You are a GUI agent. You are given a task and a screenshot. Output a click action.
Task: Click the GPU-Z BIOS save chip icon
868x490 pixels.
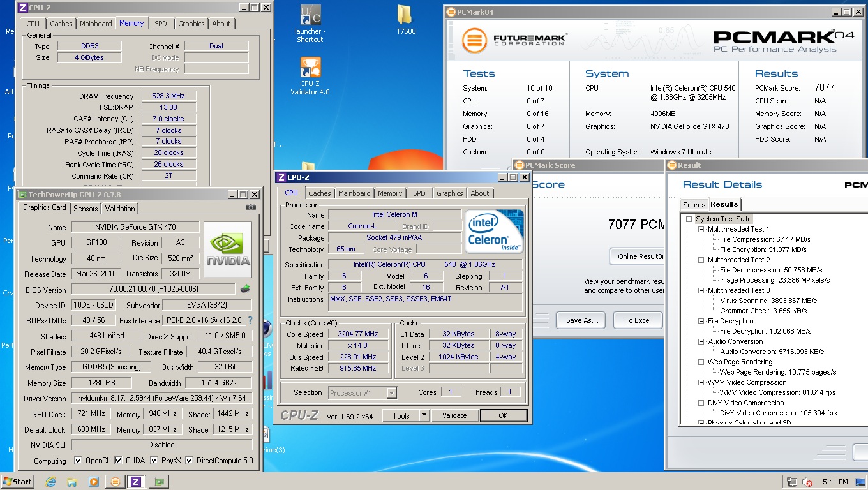click(245, 289)
